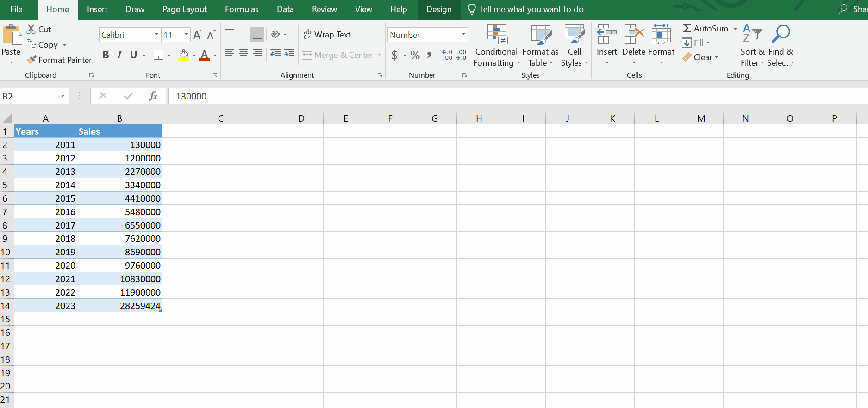The height and width of the screenshot is (408, 868).
Task: Switch to the Formulas tab
Action: coord(242,9)
